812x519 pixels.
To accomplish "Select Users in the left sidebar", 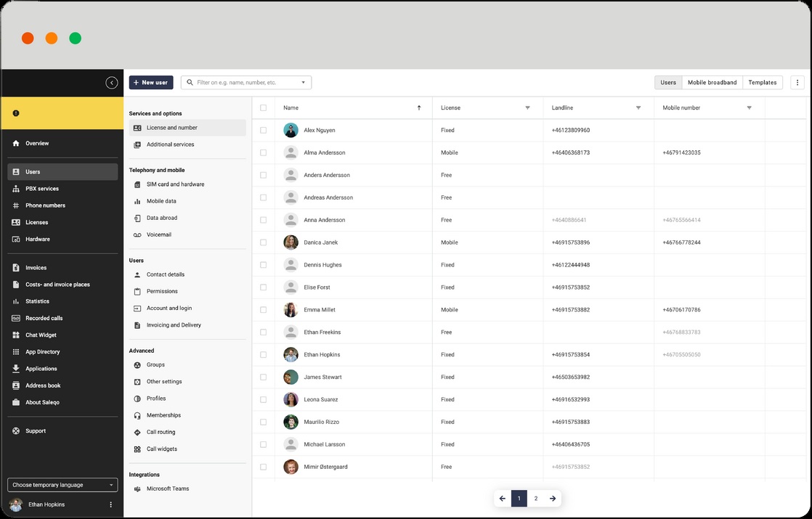I will [x=62, y=172].
